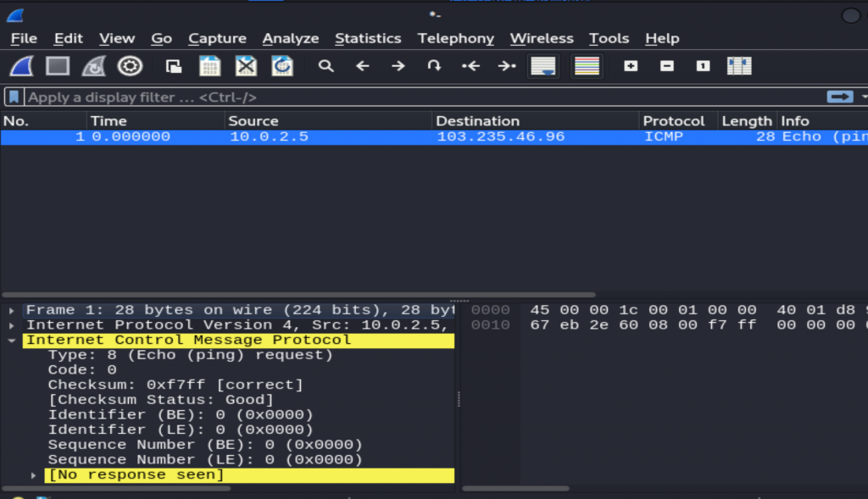Image resolution: width=868 pixels, height=499 pixels.
Task: Find a packet with magnifier icon
Action: (x=326, y=66)
